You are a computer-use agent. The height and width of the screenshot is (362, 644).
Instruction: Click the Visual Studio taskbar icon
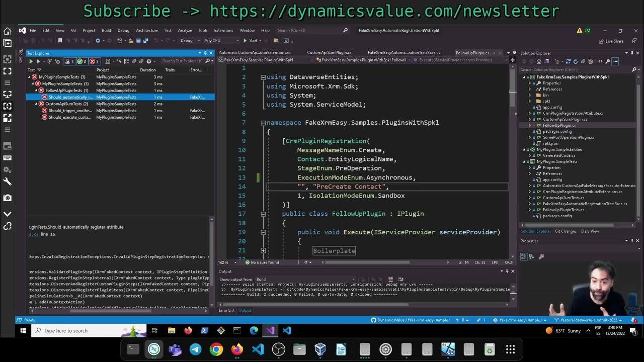[x=270, y=330]
